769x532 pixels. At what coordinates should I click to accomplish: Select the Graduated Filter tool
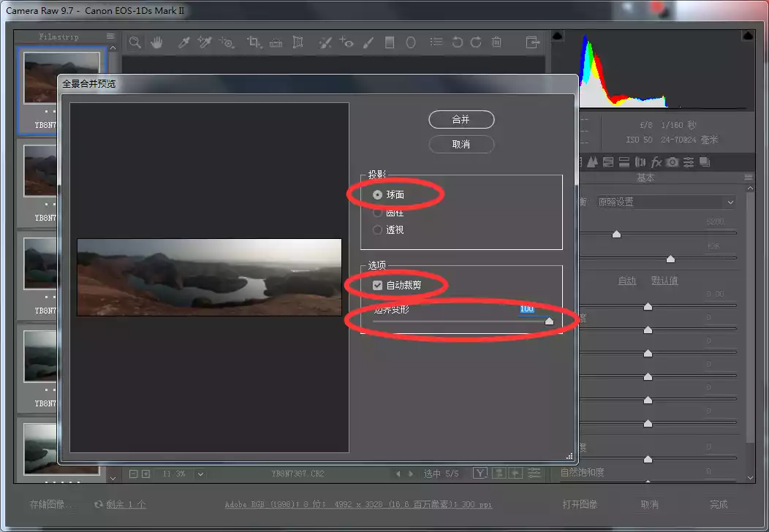coord(390,43)
